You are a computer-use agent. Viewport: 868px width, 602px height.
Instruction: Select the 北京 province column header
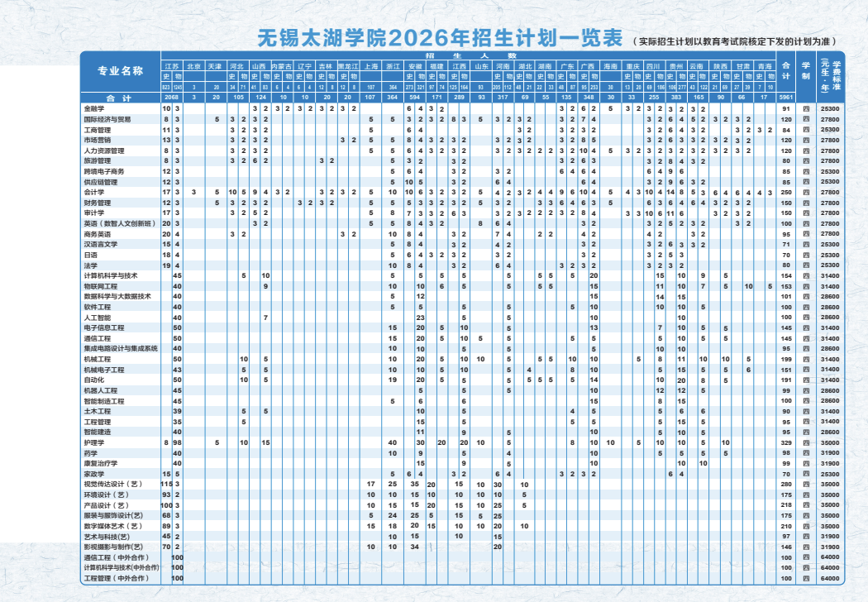[193, 66]
